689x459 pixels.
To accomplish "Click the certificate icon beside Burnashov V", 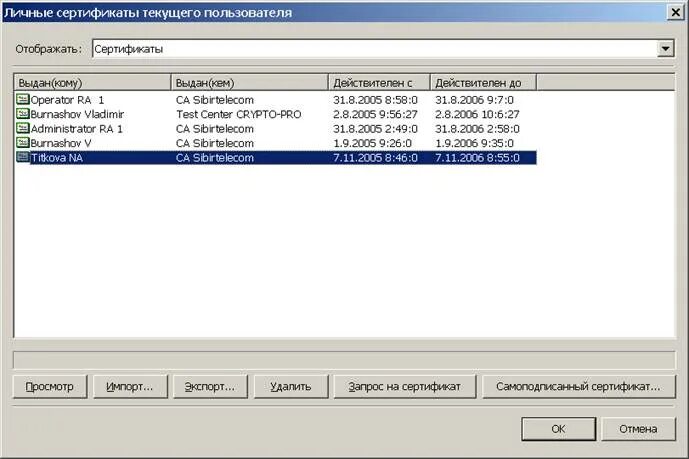I will pyautogui.click(x=23, y=142).
